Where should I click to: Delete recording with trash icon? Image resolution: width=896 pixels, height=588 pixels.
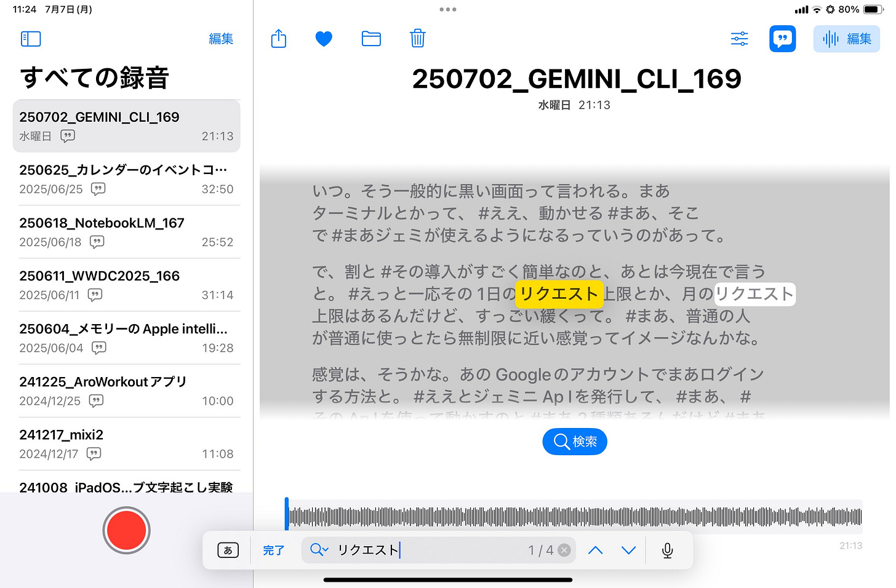pos(418,38)
